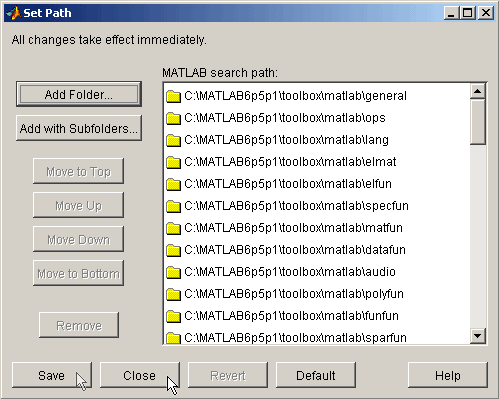Click Add with Subfolders button

[79, 128]
